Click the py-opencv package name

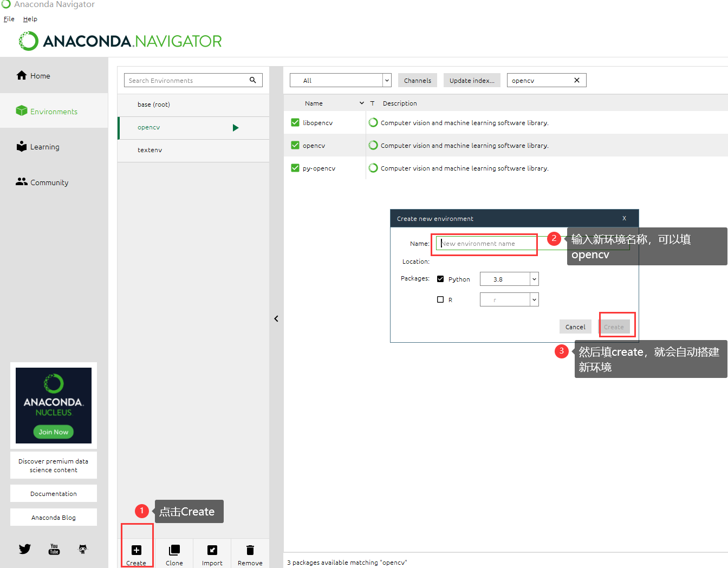(319, 168)
